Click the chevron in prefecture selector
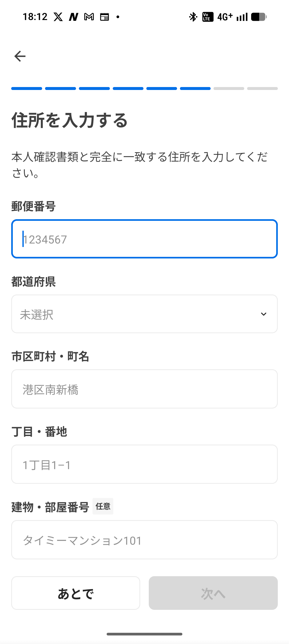 (x=263, y=314)
